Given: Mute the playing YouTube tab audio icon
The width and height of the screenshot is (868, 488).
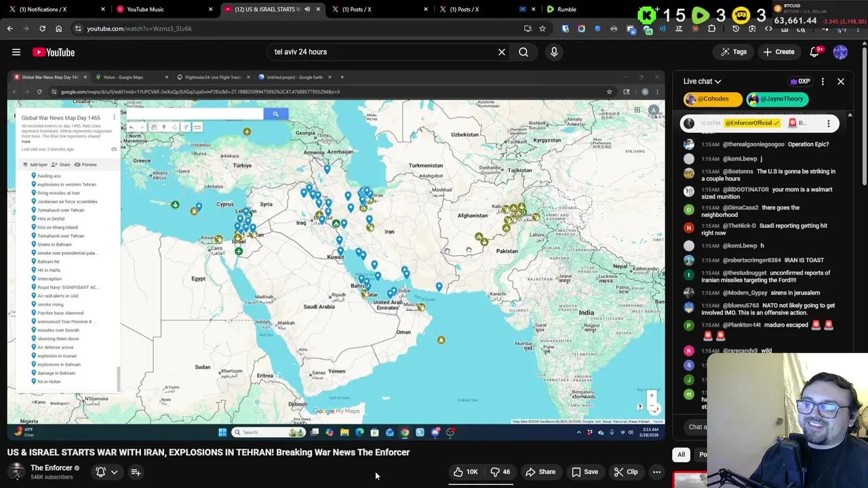Looking at the screenshot, I should point(307,9).
